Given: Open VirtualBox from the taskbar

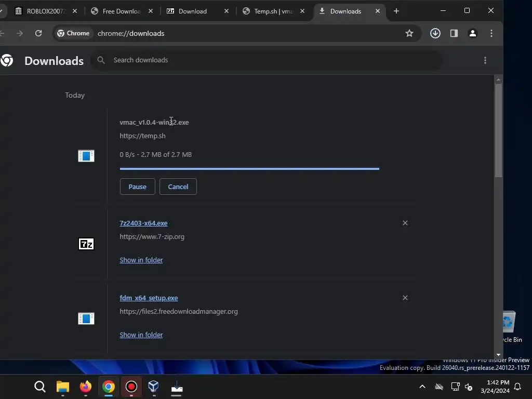Looking at the screenshot, I should (x=154, y=387).
